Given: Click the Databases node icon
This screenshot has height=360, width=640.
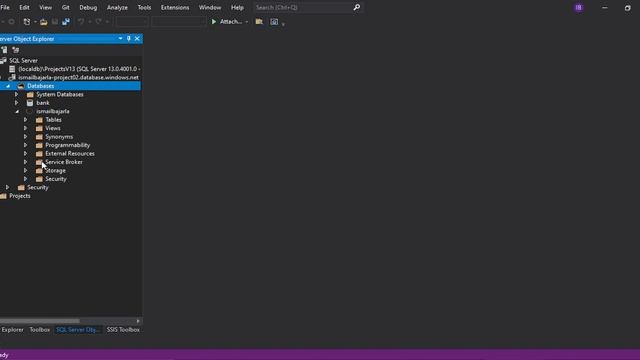Looking at the screenshot, I should (21, 86).
